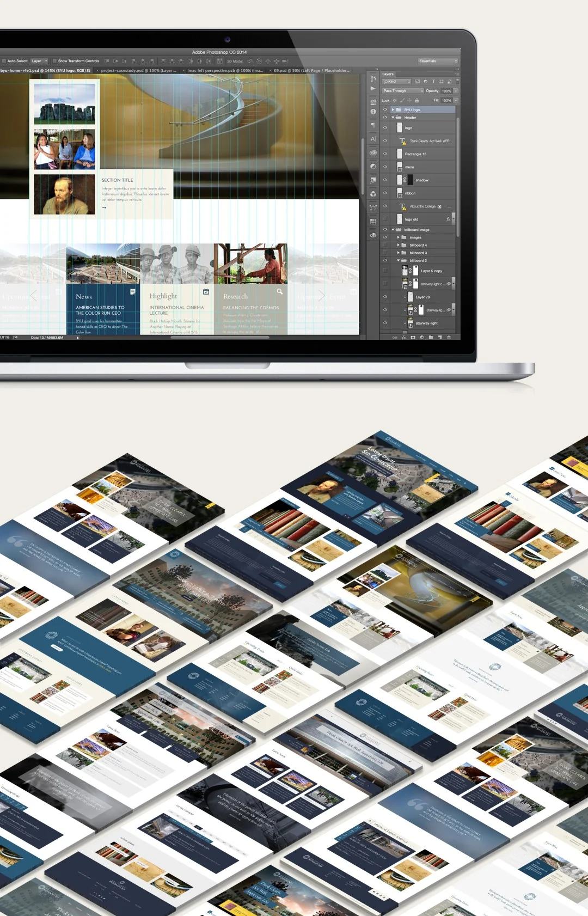Viewport: 588px width, 916px height.
Task: Expand the billboard 3 group
Action: (x=398, y=253)
